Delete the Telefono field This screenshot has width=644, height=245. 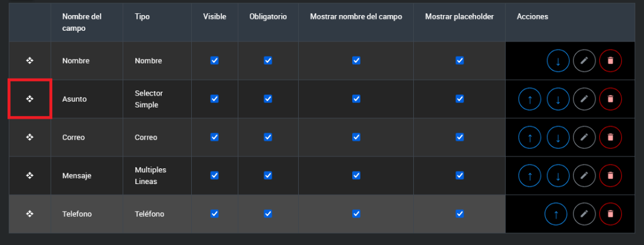tap(610, 214)
